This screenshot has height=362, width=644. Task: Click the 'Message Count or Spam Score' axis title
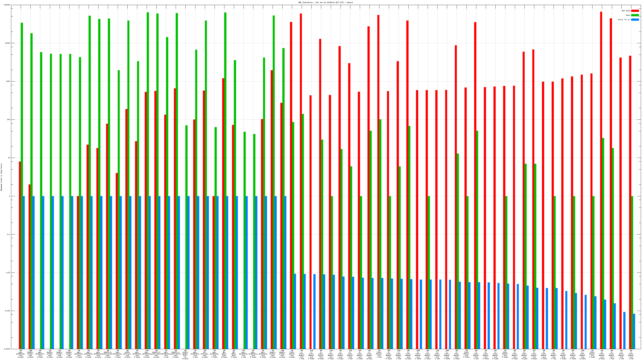pos(1,177)
